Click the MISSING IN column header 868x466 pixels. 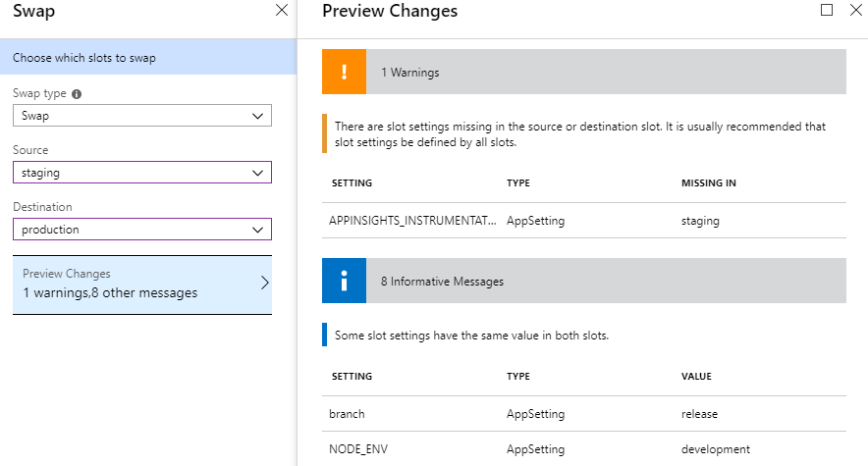pos(709,183)
